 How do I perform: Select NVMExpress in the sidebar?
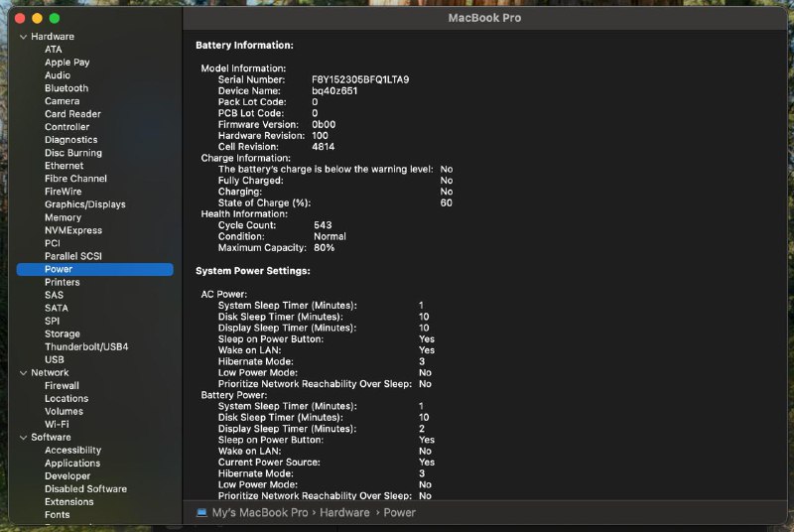(73, 230)
